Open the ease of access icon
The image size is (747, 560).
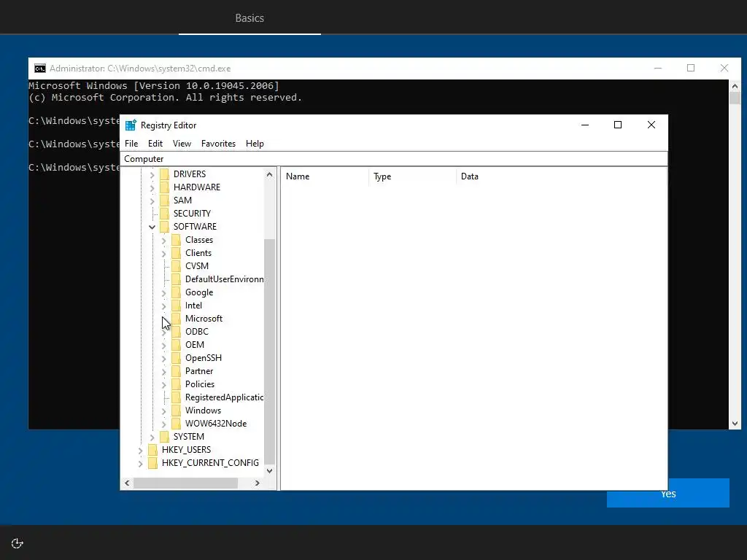[x=18, y=543]
